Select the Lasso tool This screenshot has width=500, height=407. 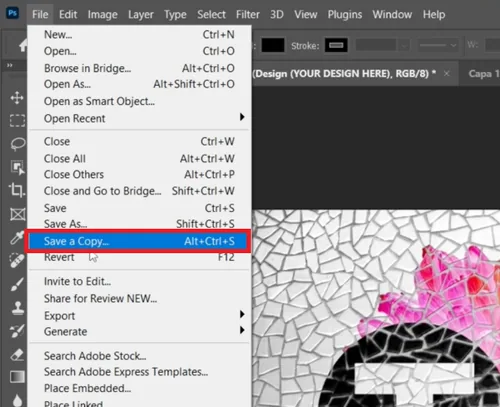point(17,144)
